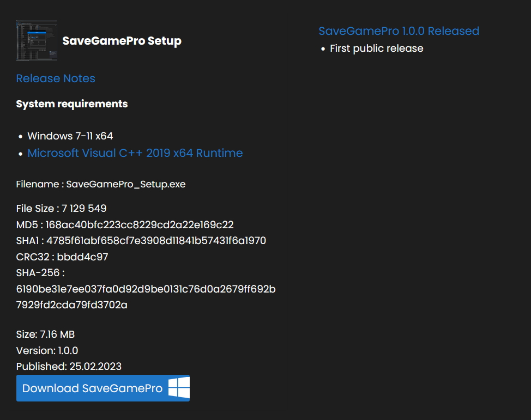The width and height of the screenshot is (531, 420).
Task: Click the Windows logo on download button
Action: tap(179, 388)
